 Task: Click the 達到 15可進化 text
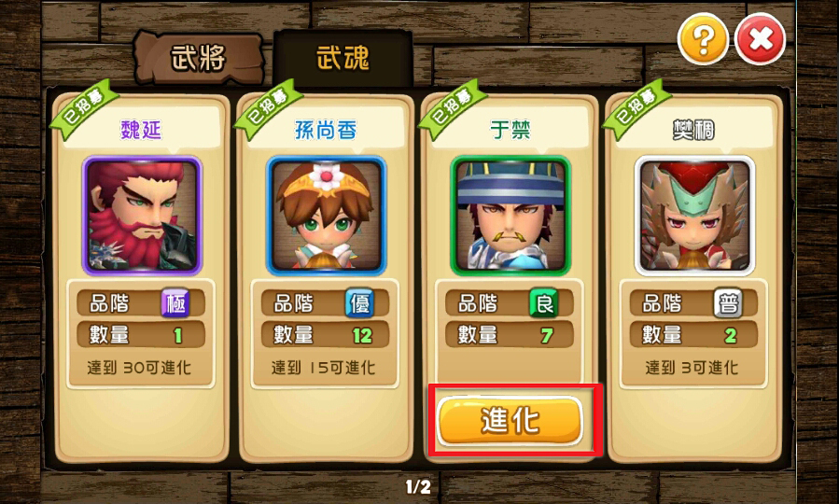[323, 368]
